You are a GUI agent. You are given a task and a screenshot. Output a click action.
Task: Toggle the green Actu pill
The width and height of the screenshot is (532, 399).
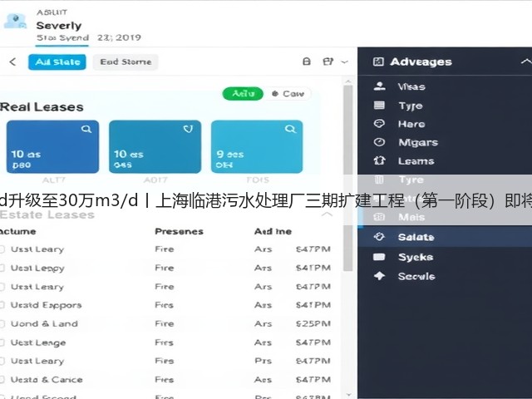(x=243, y=93)
